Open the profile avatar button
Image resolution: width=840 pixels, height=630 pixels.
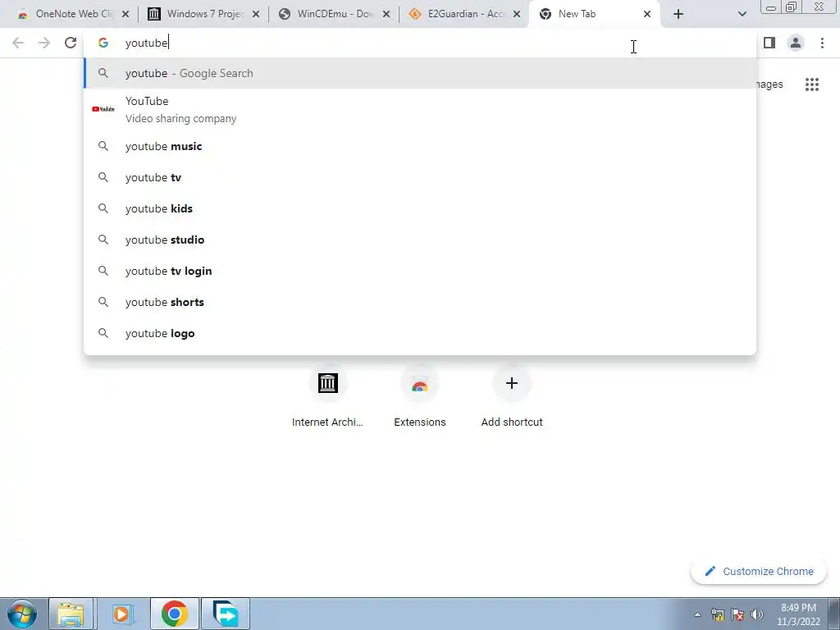(796, 43)
